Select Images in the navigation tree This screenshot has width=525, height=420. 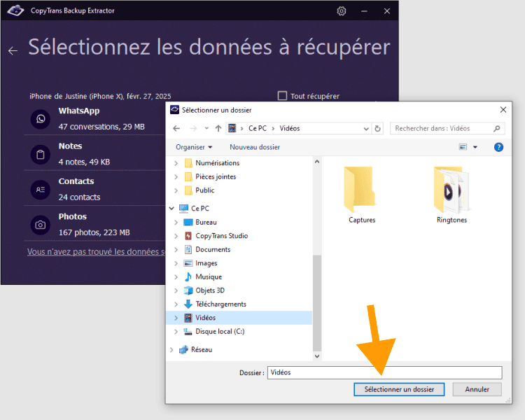pos(206,263)
